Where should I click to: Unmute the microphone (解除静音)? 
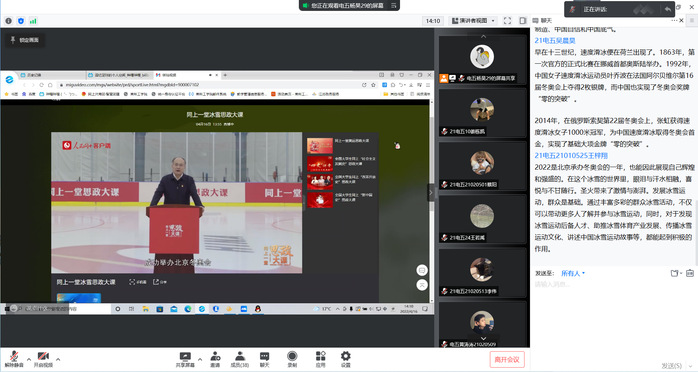(14, 359)
